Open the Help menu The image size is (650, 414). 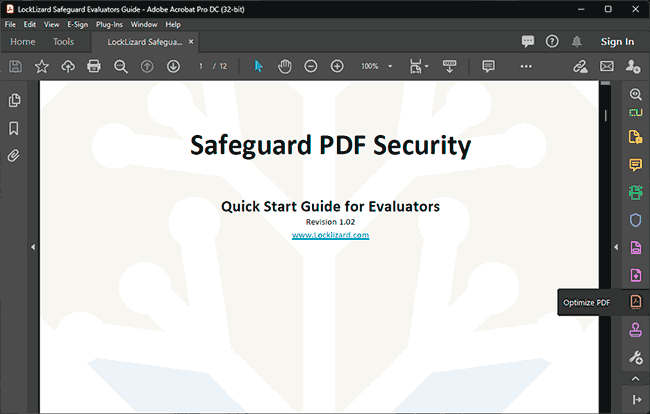click(x=173, y=24)
